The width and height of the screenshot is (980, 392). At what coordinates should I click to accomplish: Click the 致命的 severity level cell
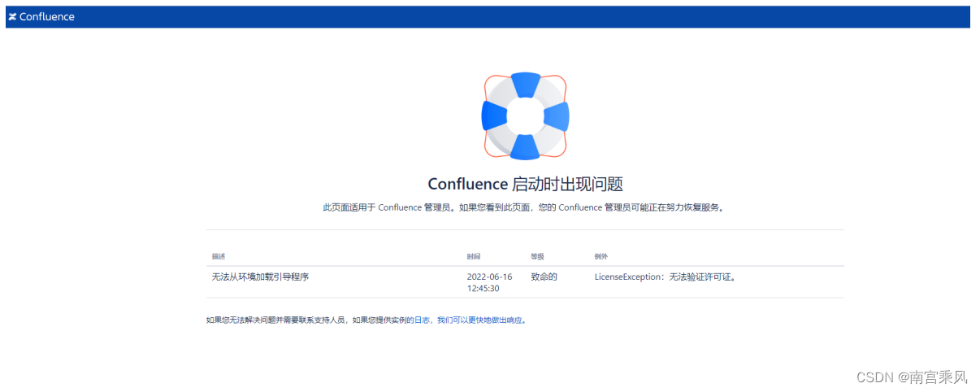coord(544,277)
